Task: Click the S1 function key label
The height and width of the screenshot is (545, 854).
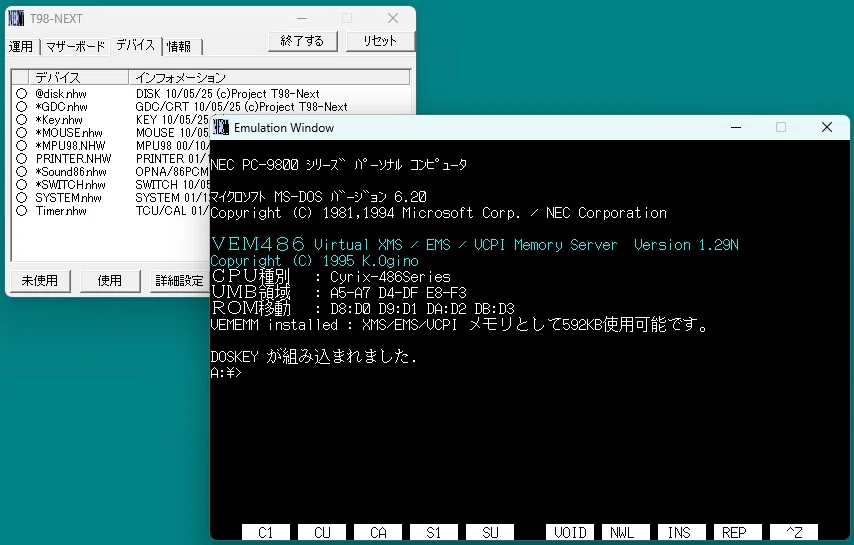Action: coord(434,532)
